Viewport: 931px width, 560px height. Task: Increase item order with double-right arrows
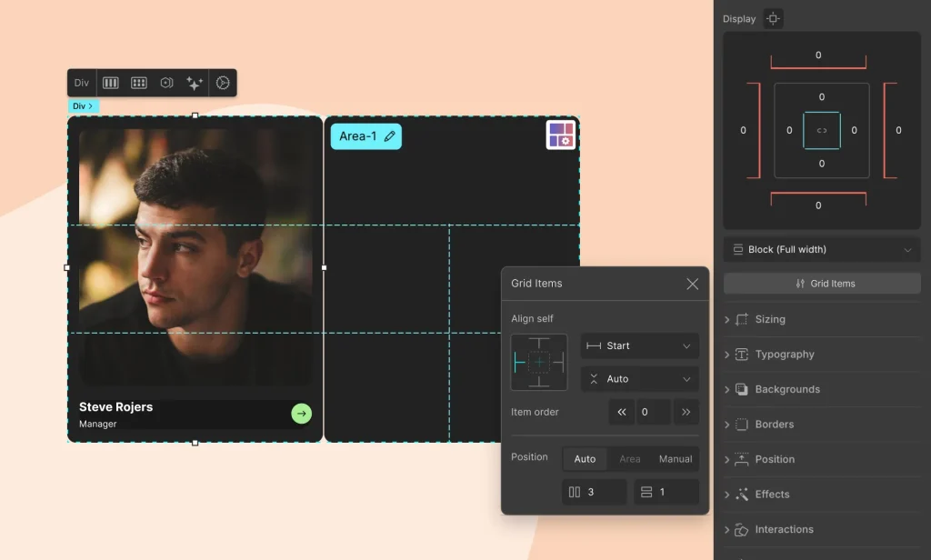686,412
